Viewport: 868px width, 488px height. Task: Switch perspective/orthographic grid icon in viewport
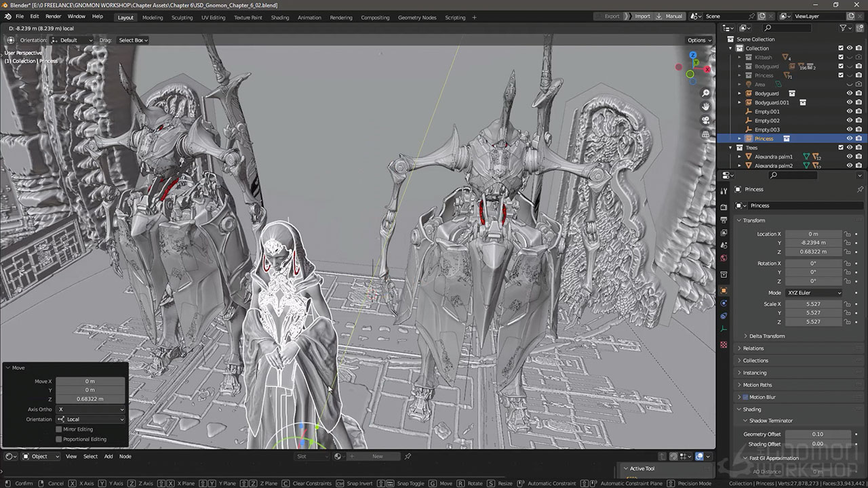point(706,134)
